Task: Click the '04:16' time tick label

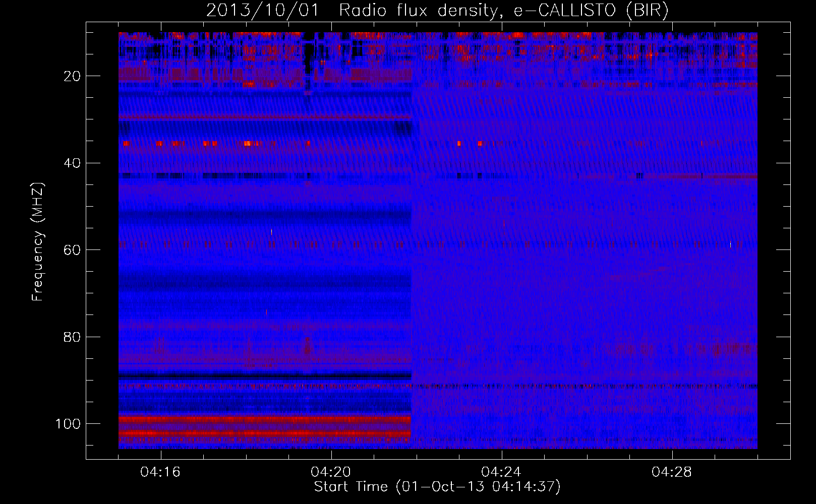Action: coord(160,472)
